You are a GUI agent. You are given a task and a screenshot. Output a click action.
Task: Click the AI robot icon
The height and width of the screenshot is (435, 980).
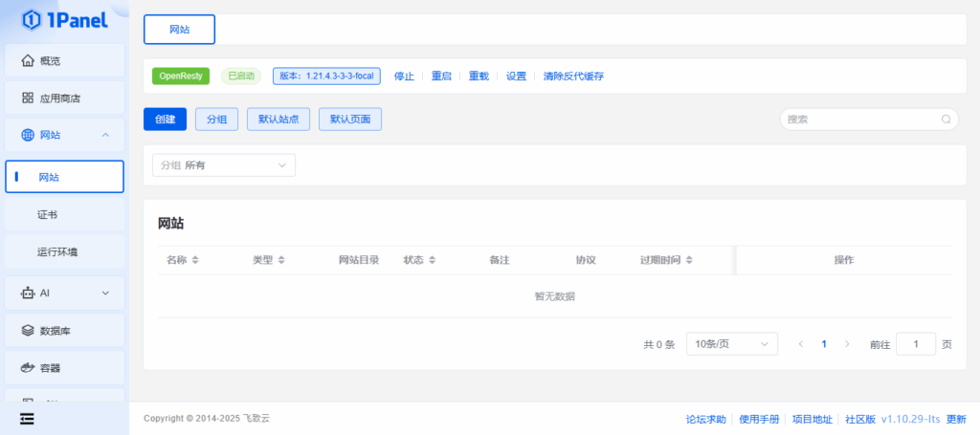click(28, 294)
